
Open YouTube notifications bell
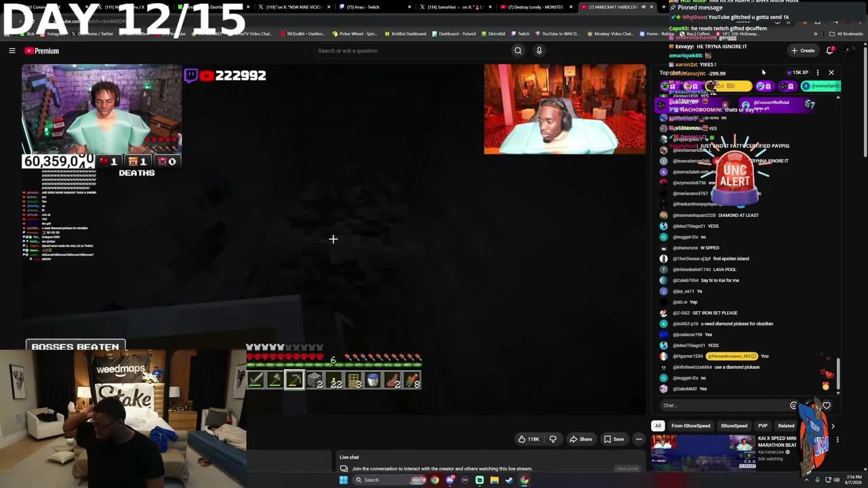click(830, 51)
